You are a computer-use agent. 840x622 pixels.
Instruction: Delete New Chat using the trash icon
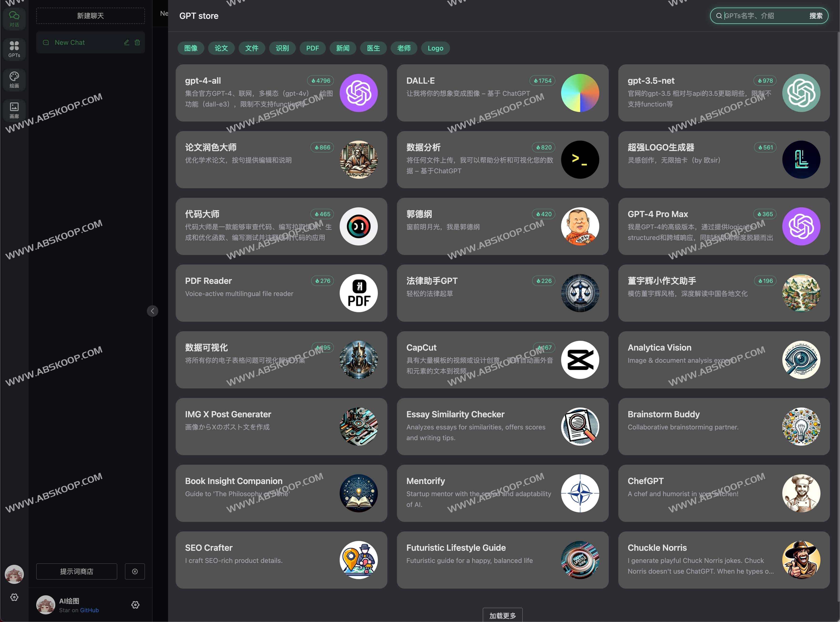[138, 42]
